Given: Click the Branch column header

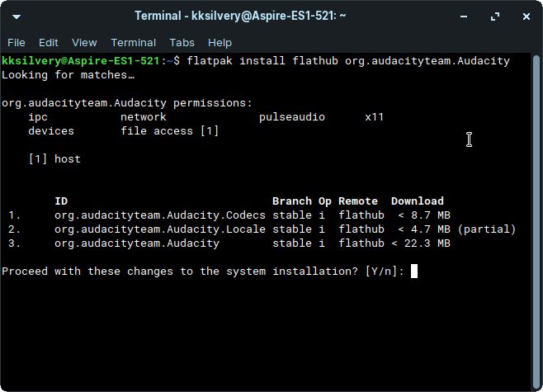Looking at the screenshot, I should (x=291, y=201).
